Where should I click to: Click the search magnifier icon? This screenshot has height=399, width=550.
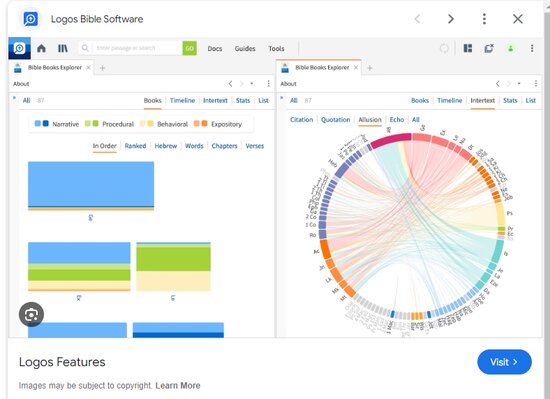(x=85, y=48)
